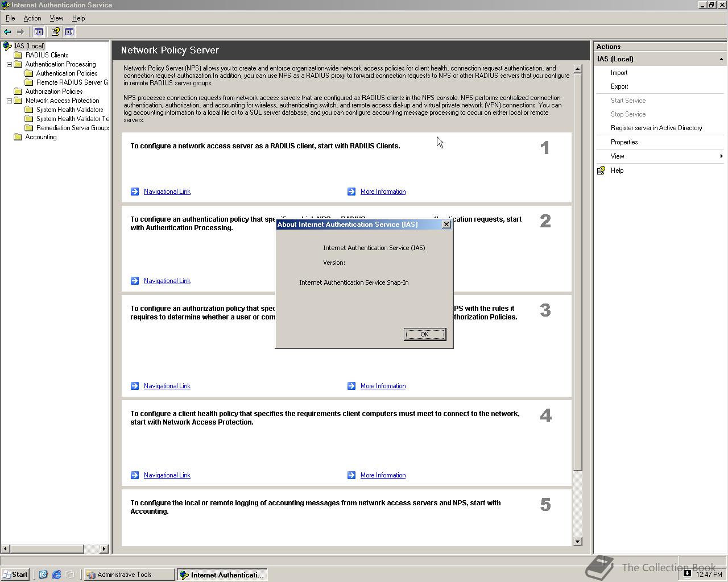
Task: Click tree pane horizontal scroll left arrow
Action: tap(6, 549)
